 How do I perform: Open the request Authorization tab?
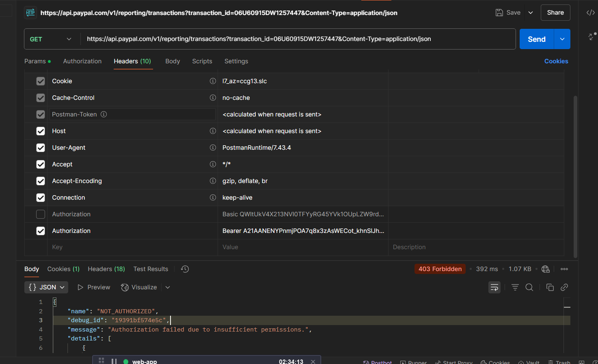coord(82,61)
